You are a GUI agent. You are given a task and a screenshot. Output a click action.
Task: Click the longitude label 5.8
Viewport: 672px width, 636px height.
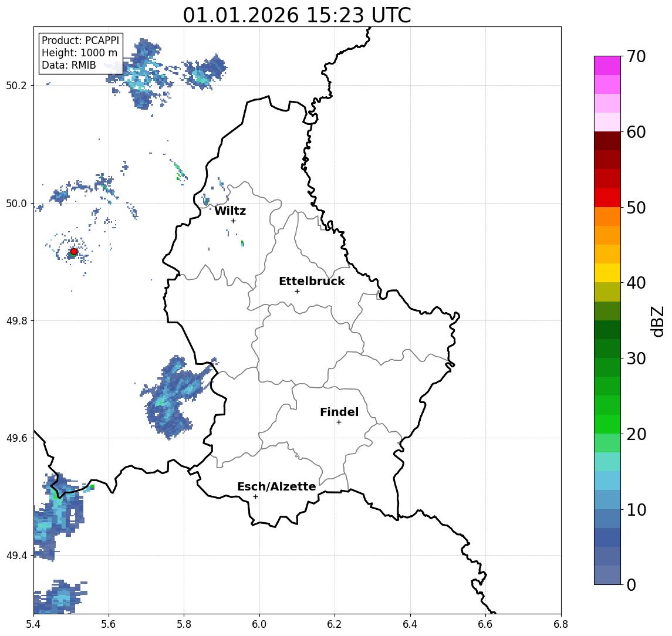point(184,624)
